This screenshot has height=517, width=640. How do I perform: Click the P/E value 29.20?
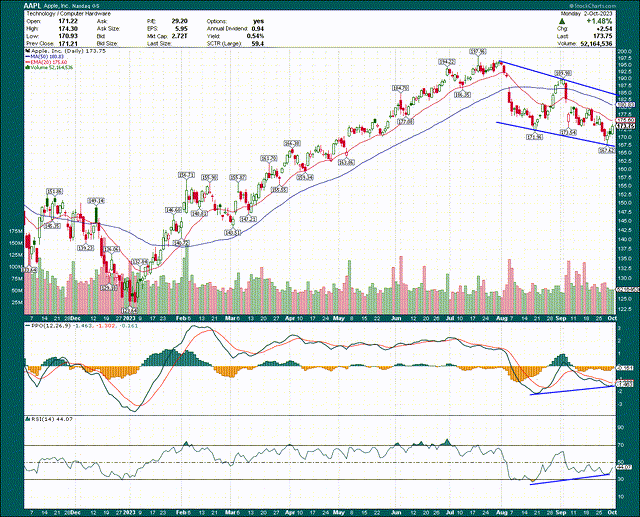pos(180,21)
